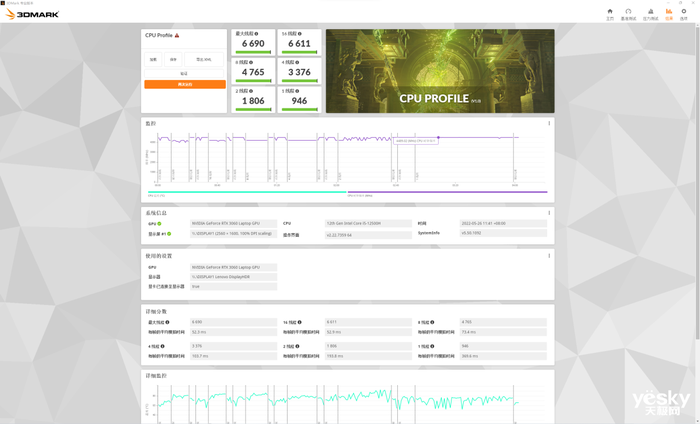Screen dimensions: 700x424
Task: Click the CPU PROFILE benchmark banner image
Action: (x=440, y=71)
